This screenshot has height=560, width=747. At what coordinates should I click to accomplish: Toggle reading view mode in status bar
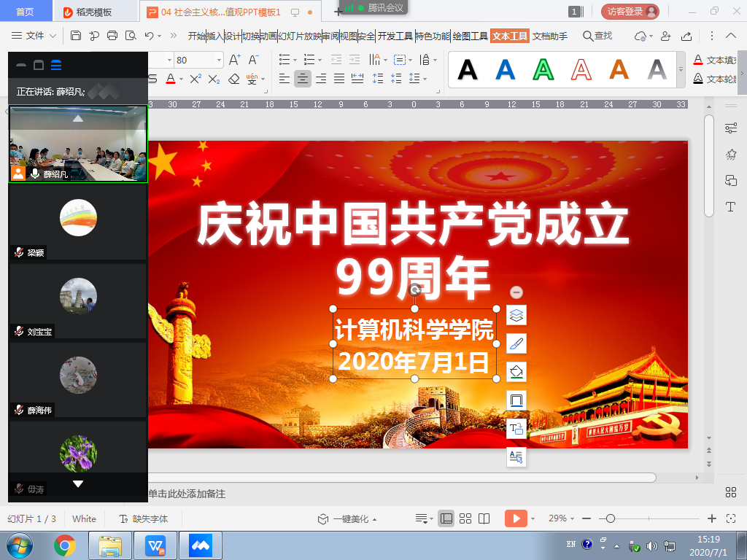(x=484, y=518)
